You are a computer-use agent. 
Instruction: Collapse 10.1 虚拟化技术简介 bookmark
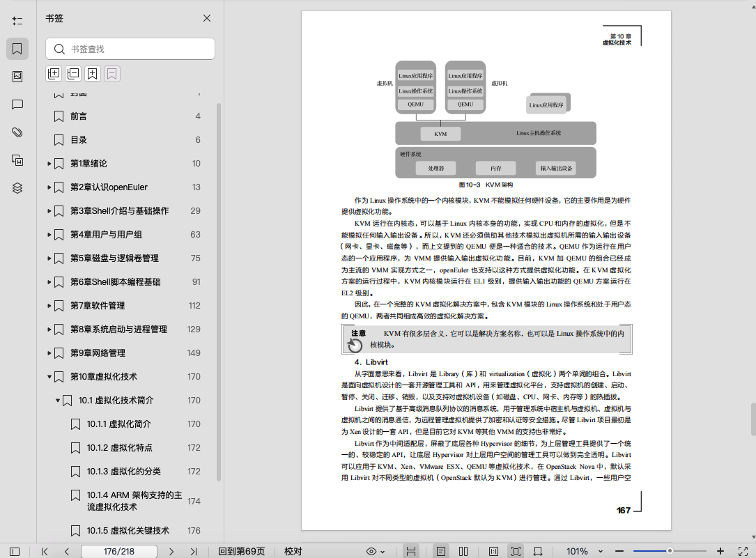tap(57, 400)
